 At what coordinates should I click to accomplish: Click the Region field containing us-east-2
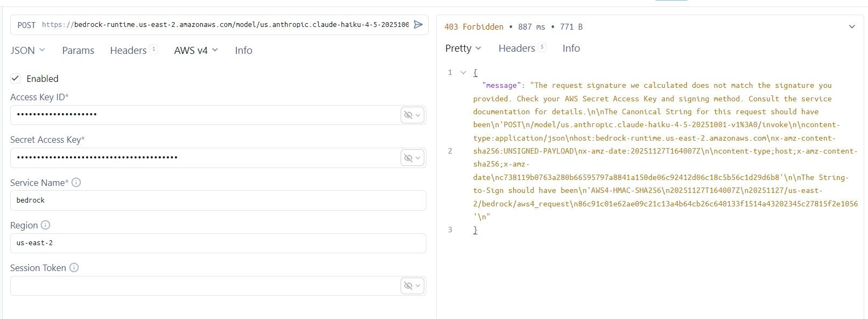click(x=218, y=243)
